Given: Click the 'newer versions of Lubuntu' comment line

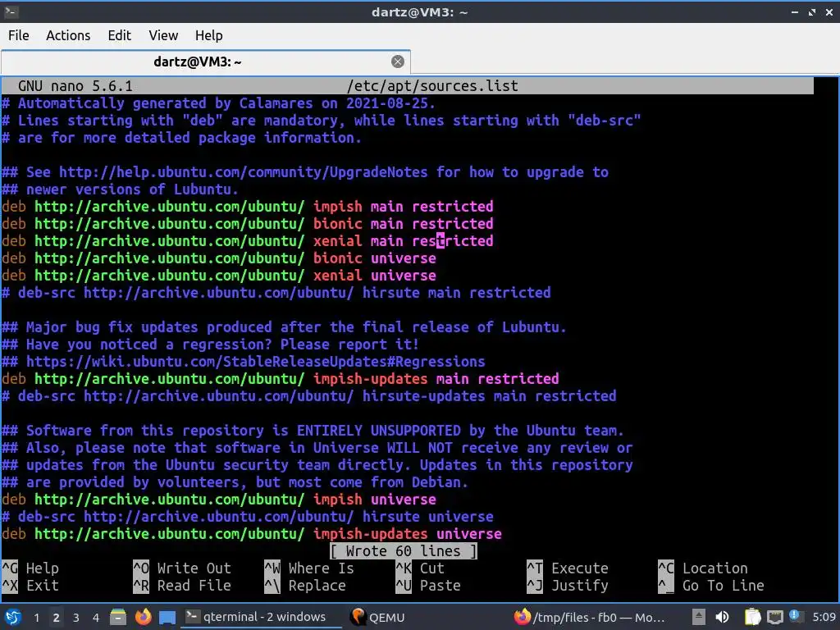Looking at the screenshot, I should (120, 189).
